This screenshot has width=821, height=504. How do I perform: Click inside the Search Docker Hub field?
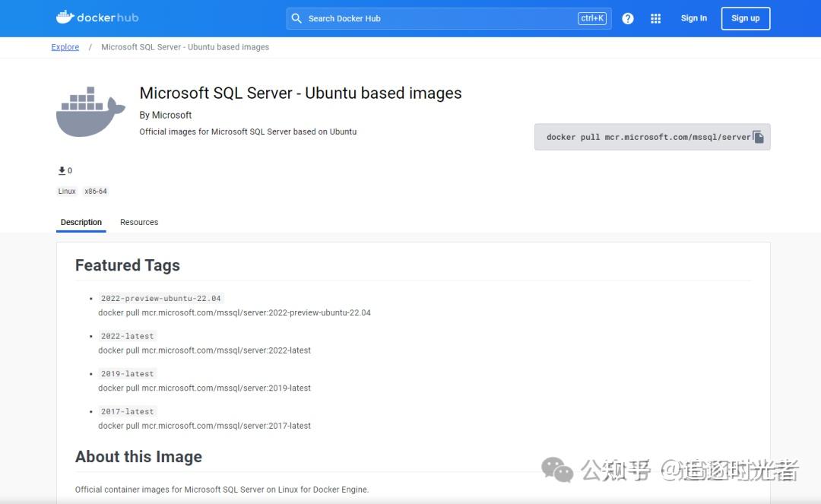418,17
